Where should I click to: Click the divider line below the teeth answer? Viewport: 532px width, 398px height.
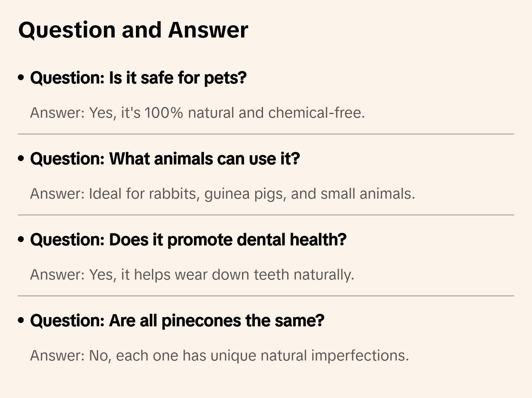click(x=266, y=296)
